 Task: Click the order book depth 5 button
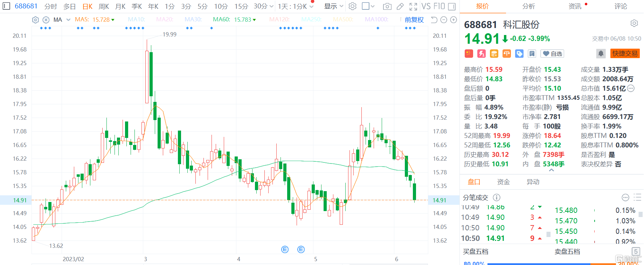point(636,251)
